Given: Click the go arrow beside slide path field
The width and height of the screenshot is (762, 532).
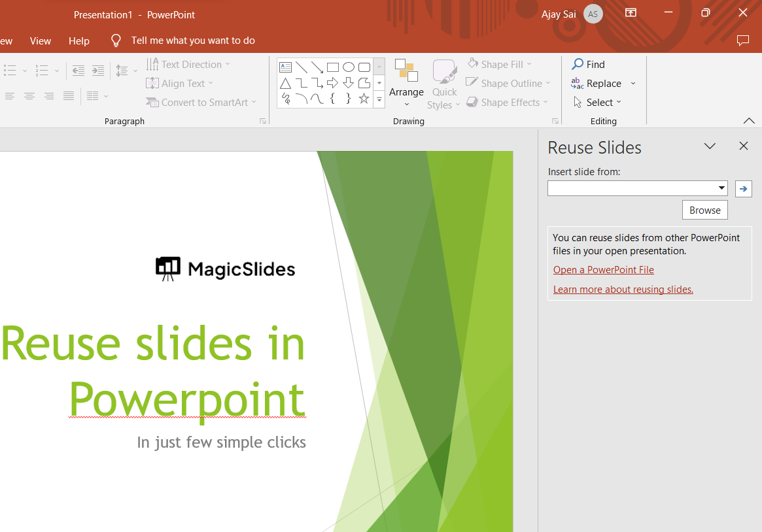Looking at the screenshot, I should (743, 188).
